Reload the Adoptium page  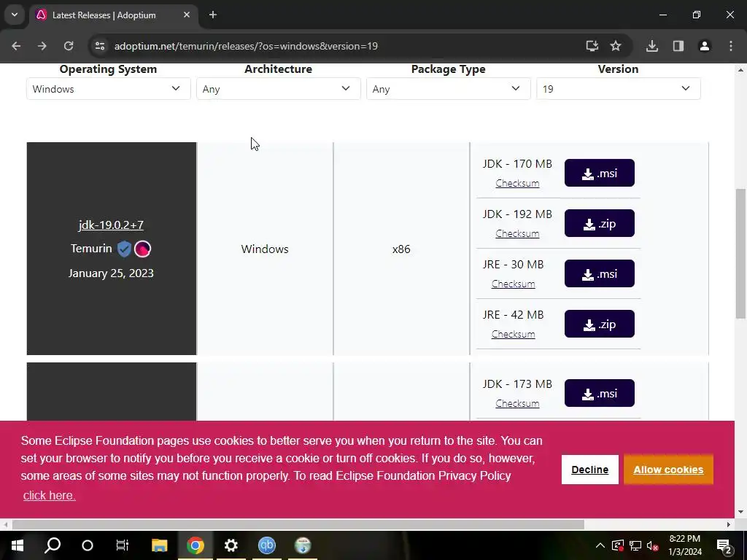coord(69,46)
